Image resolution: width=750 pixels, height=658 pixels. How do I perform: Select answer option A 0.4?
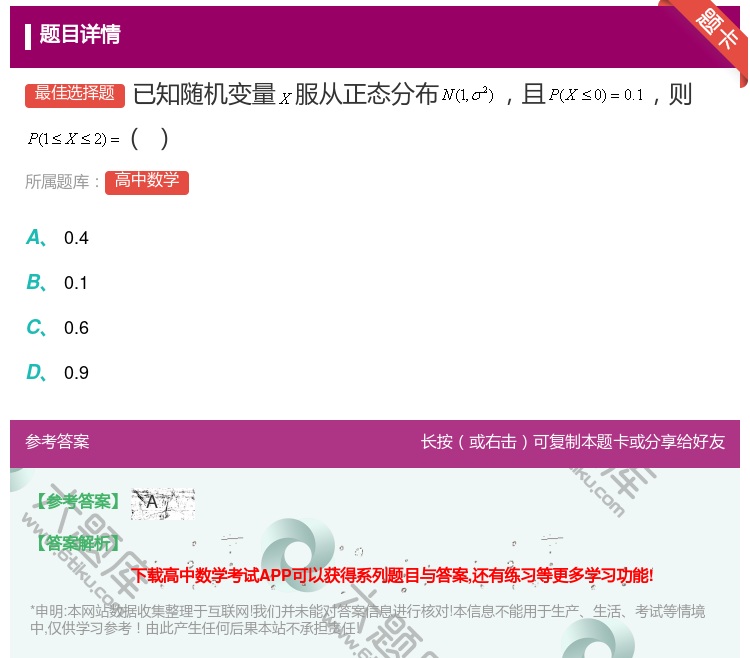(57, 238)
